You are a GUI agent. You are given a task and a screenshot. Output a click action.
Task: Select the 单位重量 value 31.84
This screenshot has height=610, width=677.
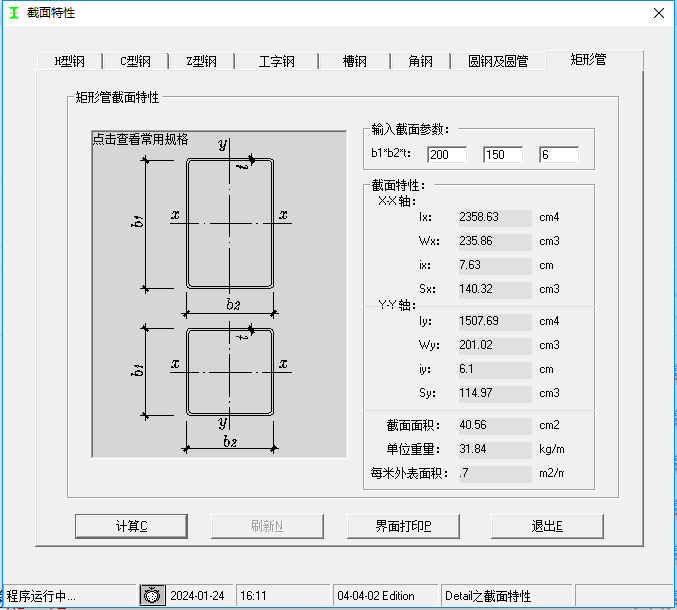pos(495,449)
